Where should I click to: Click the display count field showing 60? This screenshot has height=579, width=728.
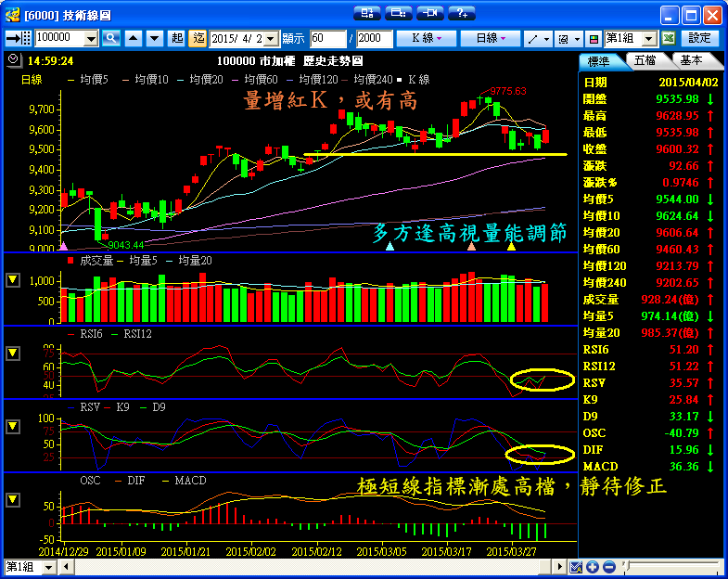coord(328,38)
